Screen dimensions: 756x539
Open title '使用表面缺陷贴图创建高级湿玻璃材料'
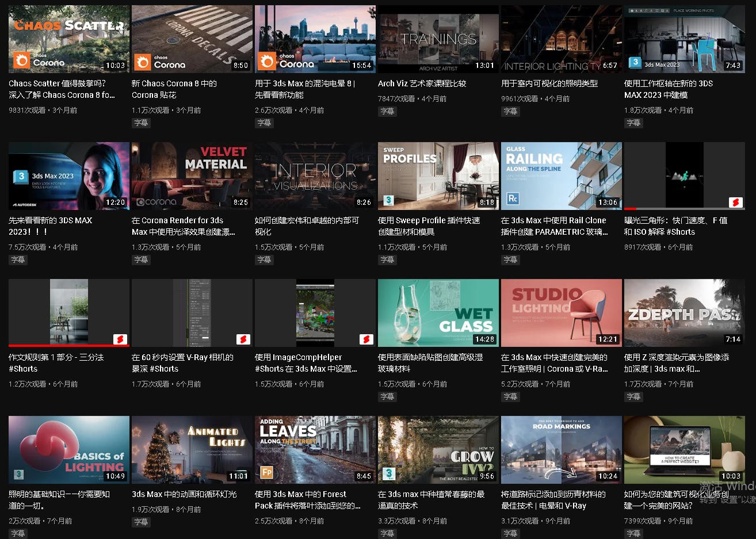[430, 363]
